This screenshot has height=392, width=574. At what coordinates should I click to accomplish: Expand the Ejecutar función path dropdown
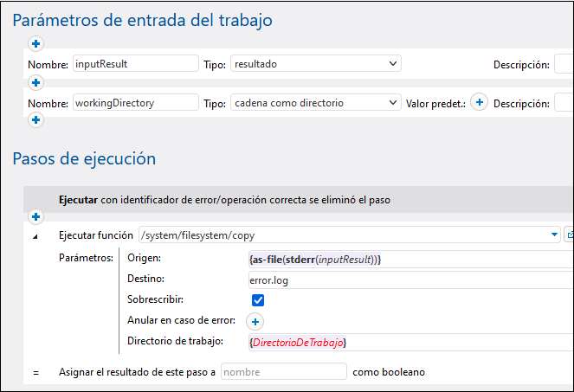pyautogui.click(x=554, y=235)
